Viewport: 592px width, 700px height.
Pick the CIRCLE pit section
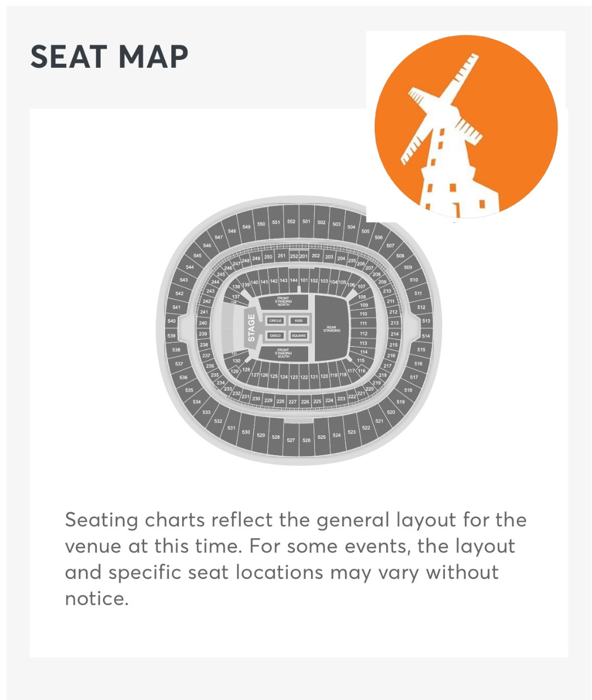275,321
